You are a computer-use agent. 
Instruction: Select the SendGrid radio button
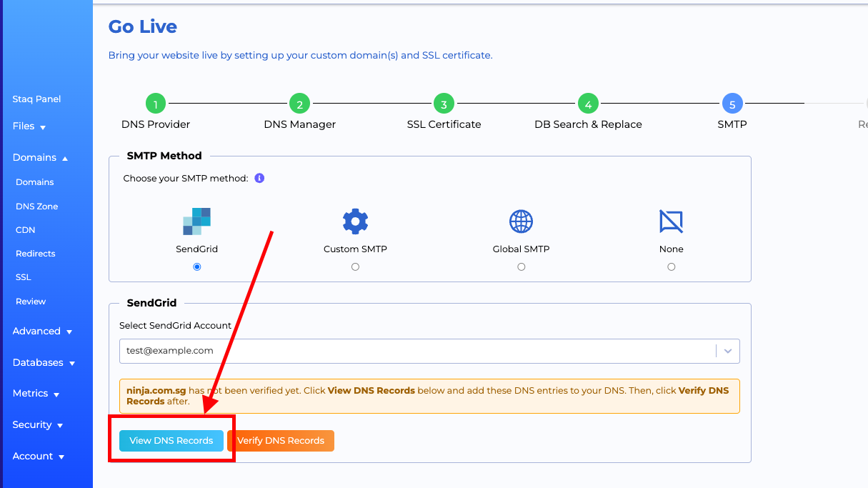coord(197,267)
